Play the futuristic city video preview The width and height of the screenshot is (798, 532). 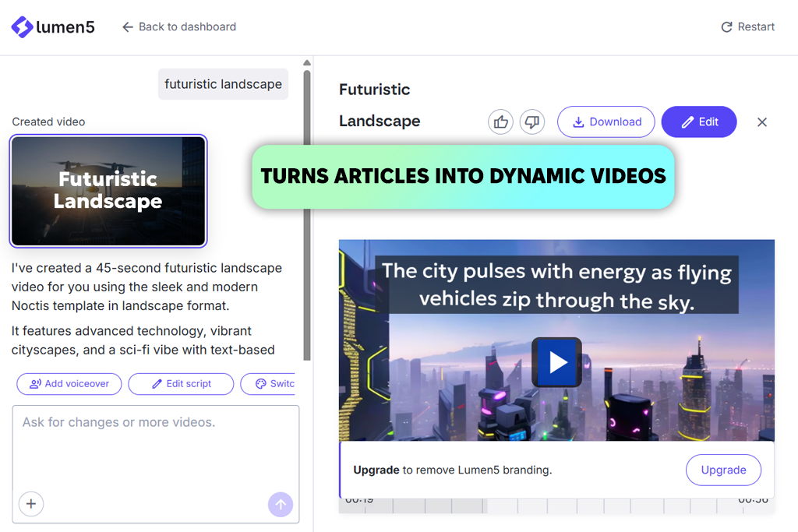click(556, 362)
